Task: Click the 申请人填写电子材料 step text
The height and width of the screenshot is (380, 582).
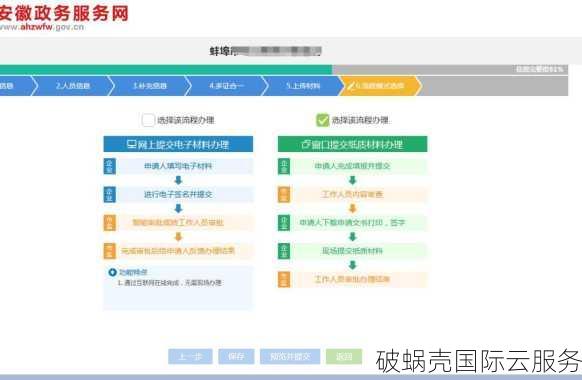Action: (178, 166)
